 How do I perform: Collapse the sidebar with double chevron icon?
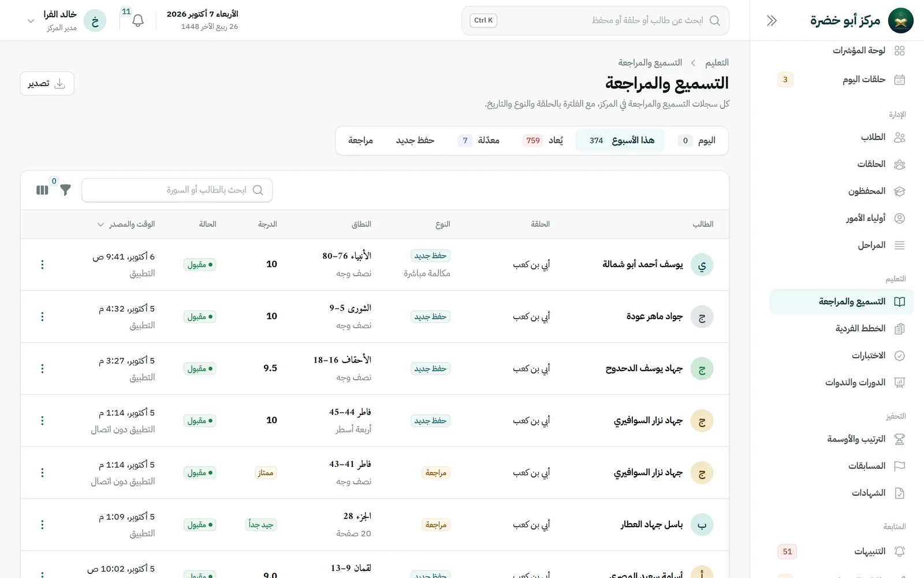[x=772, y=21]
